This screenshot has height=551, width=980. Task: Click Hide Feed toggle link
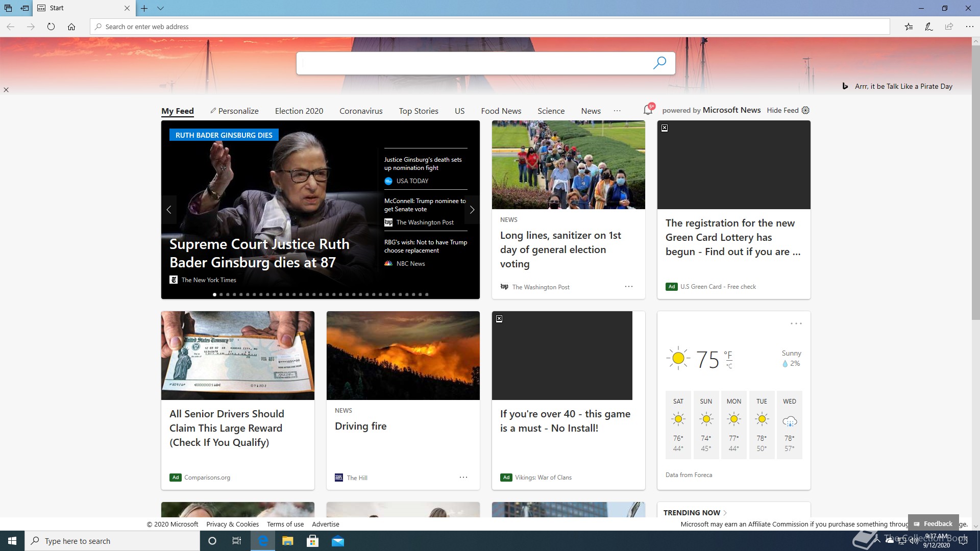pos(782,110)
